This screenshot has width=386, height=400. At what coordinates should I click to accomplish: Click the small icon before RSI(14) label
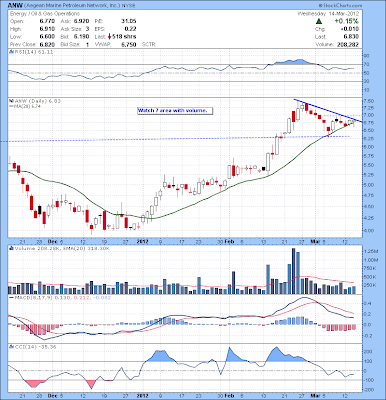[11, 52]
